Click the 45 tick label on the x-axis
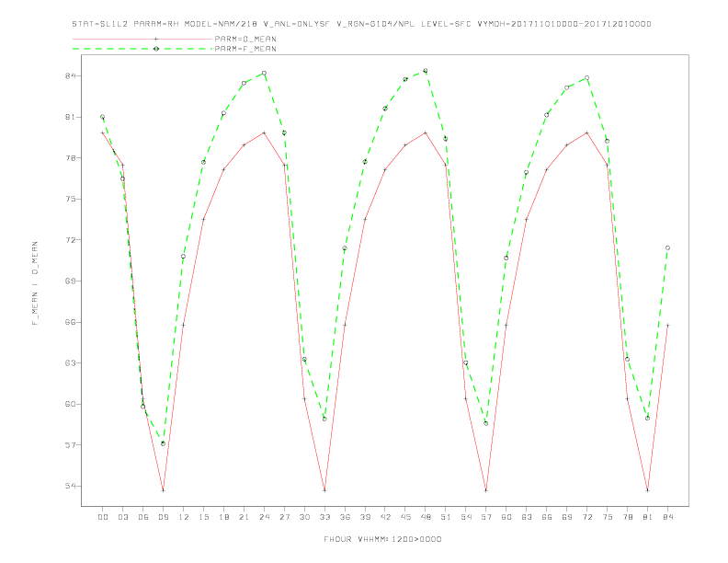The width and height of the screenshot is (728, 563). coord(405,517)
